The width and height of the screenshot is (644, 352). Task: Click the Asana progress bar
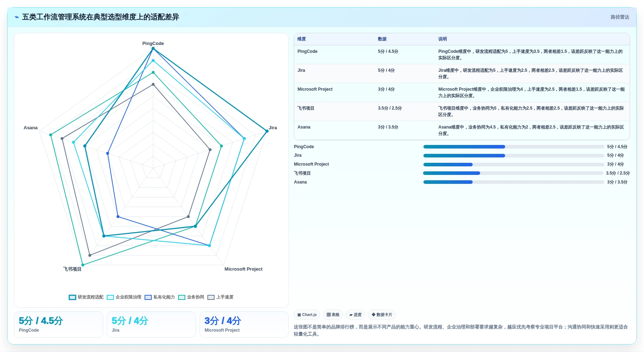pyautogui.click(x=514, y=182)
